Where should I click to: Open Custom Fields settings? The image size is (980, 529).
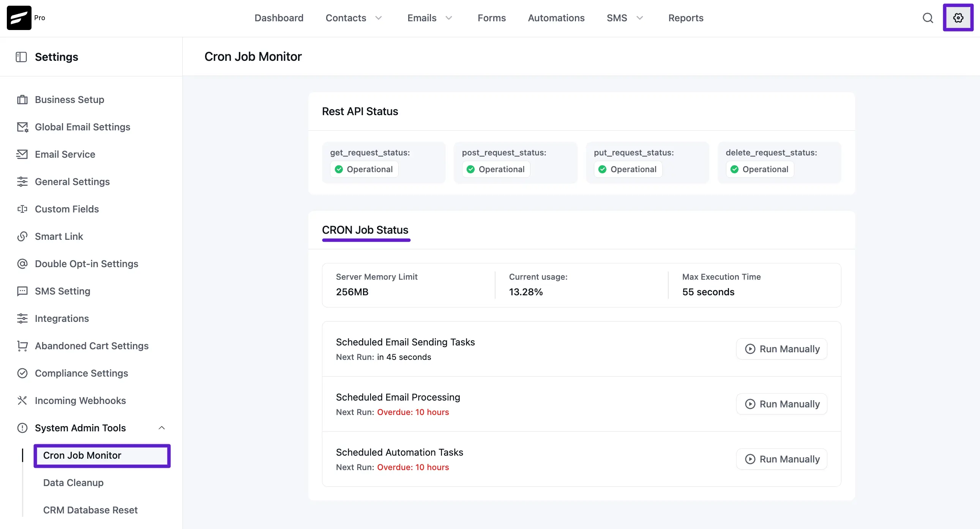point(67,209)
